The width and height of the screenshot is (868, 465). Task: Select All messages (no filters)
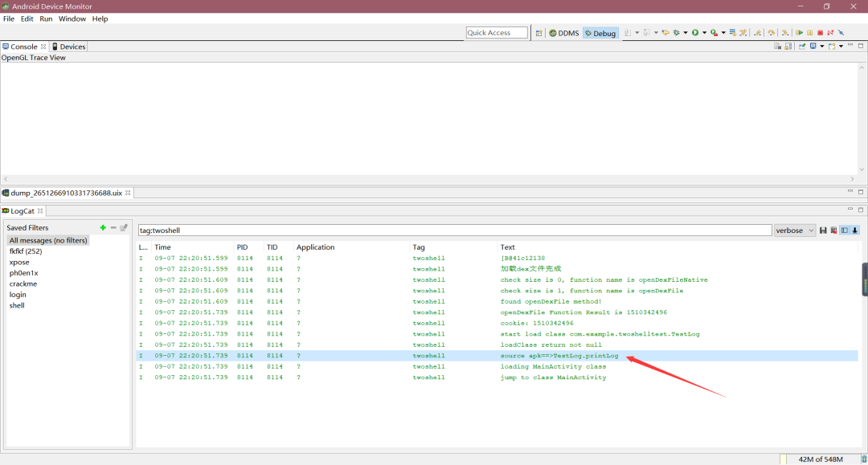point(48,240)
